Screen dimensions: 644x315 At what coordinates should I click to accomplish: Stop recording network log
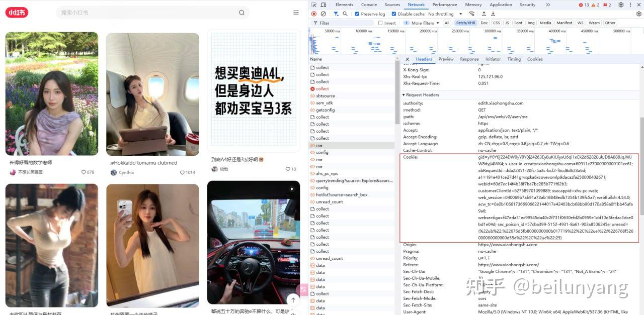[x=314, y=14]
